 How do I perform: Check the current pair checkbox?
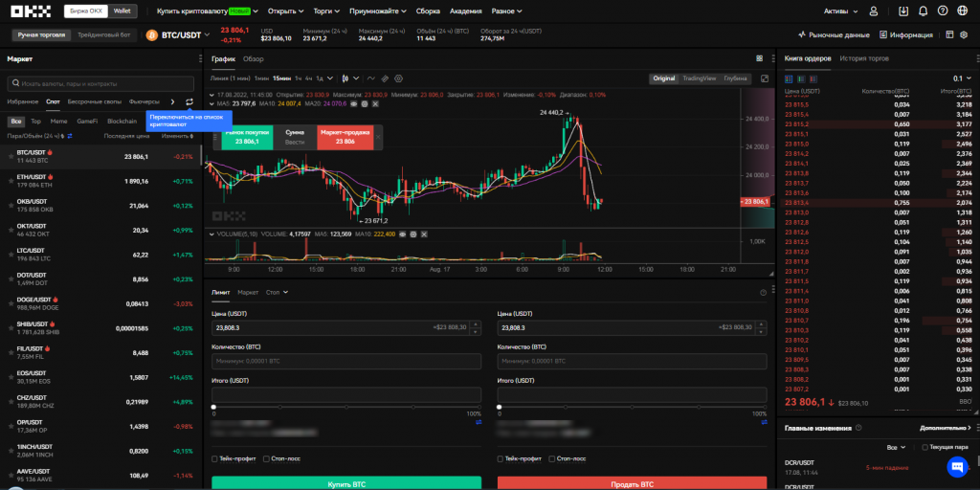924,447
